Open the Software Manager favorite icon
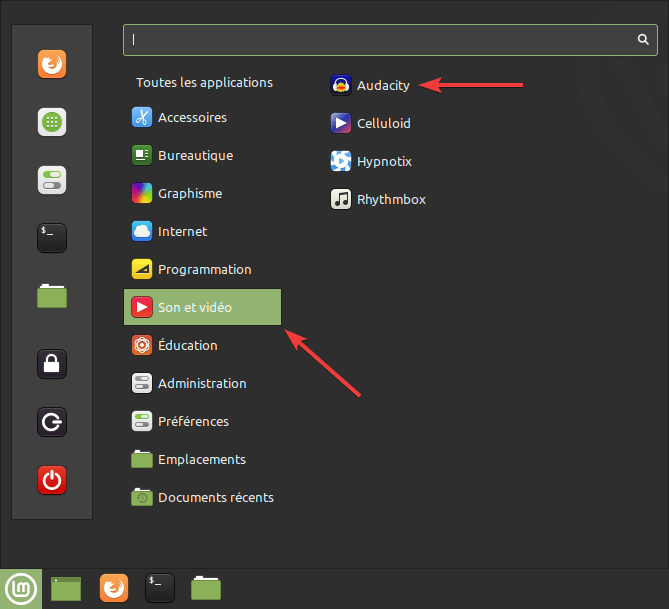 pos(52,122)
